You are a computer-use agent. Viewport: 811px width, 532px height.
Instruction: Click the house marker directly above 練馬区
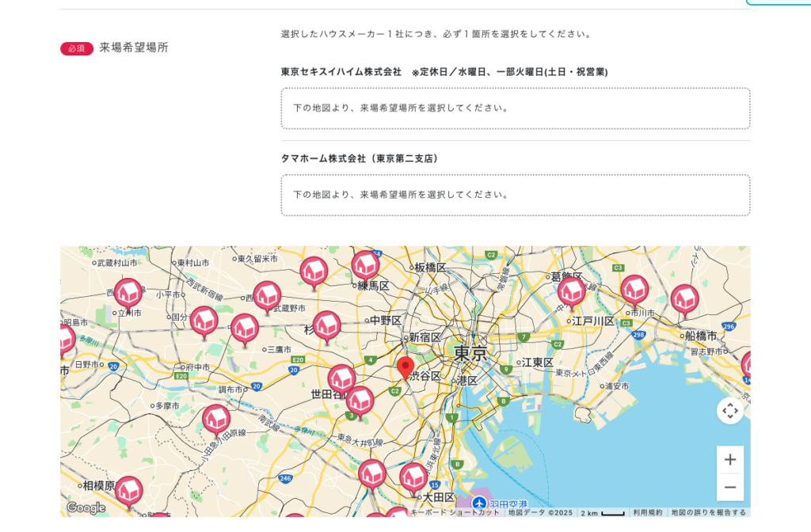click(365, 264)
